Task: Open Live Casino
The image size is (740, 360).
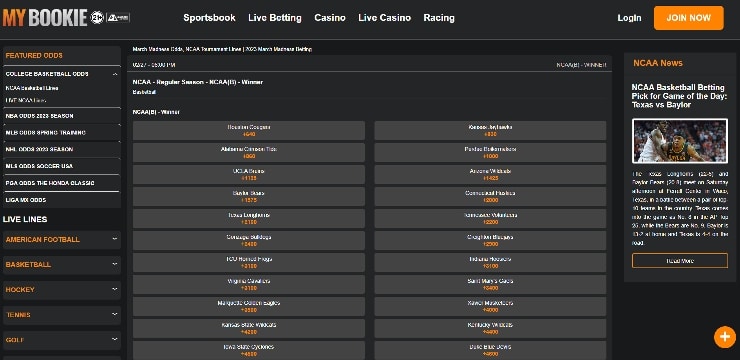Action: (x=384, y=18)
